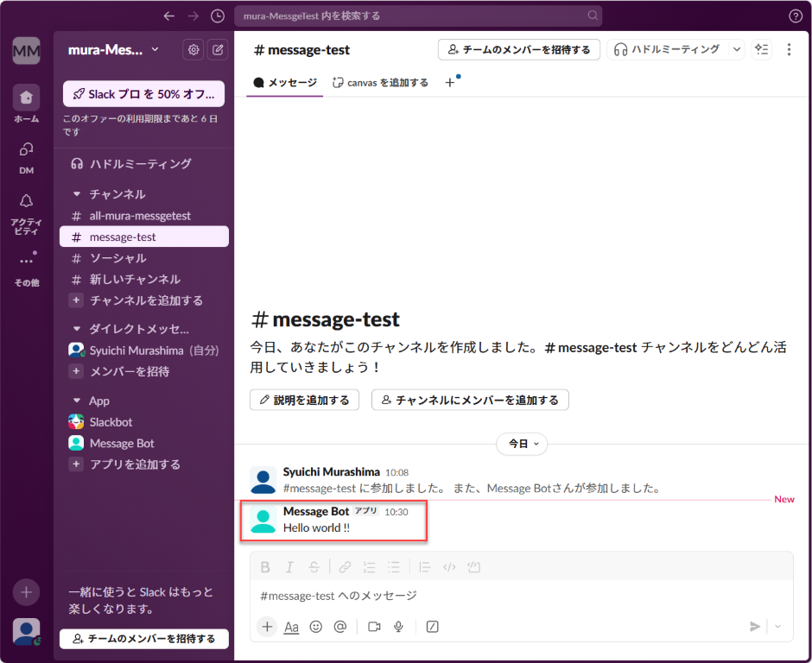Viewport: 812px width, 663px height.
Task: Open the MM workspace switcher
Action: point(27,51)
